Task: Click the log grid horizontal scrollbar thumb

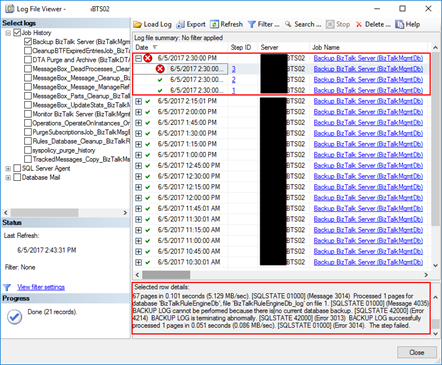Action: pyautogui.click(x=166, y=275)
